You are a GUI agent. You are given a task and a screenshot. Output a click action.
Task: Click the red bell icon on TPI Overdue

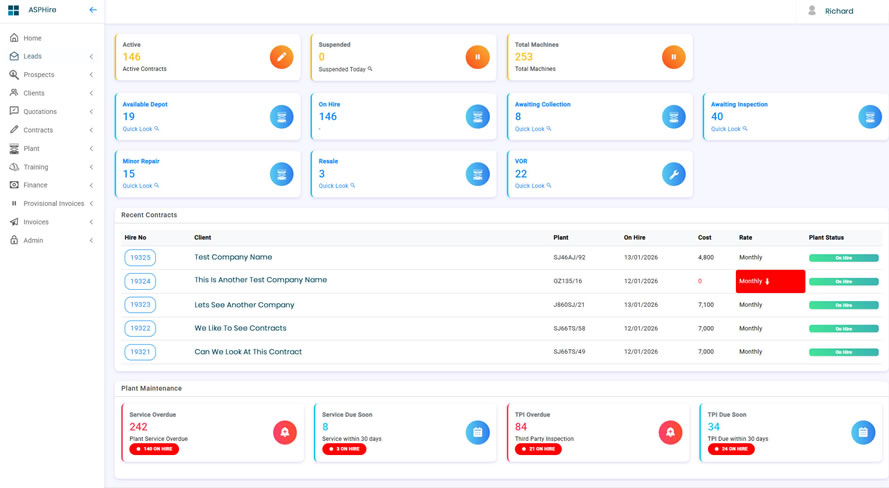pos(670,432)
